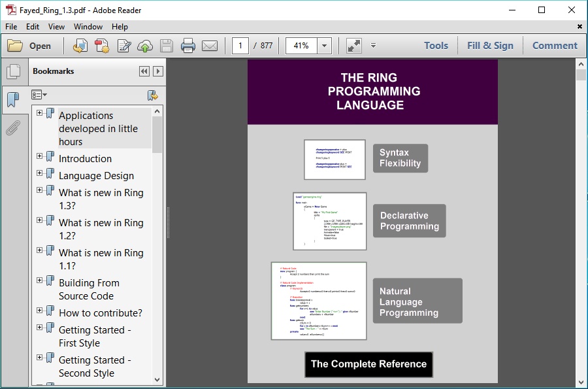Expand the Getting Started - First Style bookmark

coord(39,328)
